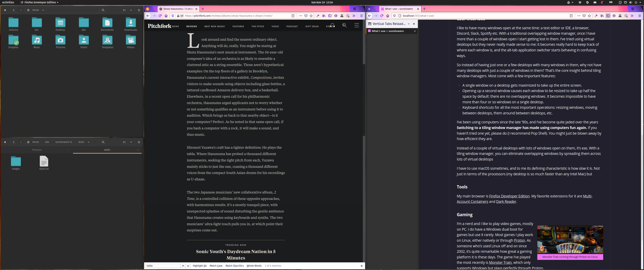
Task: Switch to the Pictures tab in file manager
Action: click(x=37, y=150)
